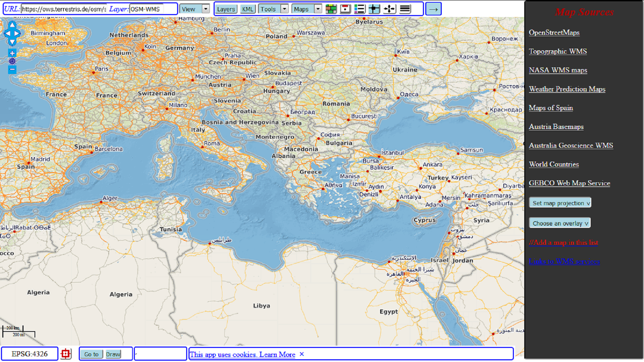Click the red target icon beside EPSG:4326

click(x=66, y=354)
